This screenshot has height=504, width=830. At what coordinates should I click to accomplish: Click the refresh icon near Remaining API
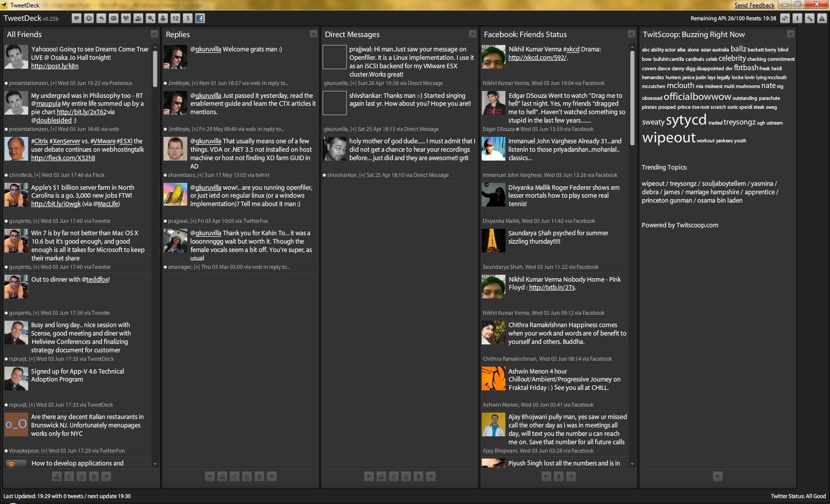click(x=785, y=18)
